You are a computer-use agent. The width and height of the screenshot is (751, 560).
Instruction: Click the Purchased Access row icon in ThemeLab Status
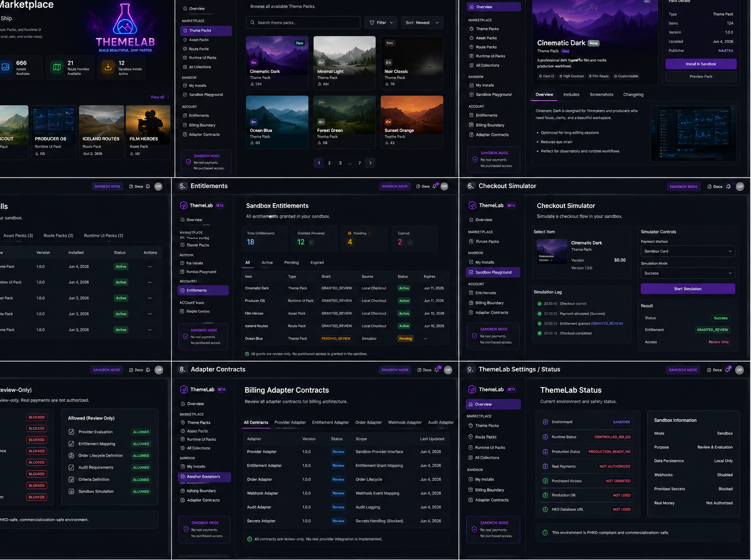(x=545, y=481)
